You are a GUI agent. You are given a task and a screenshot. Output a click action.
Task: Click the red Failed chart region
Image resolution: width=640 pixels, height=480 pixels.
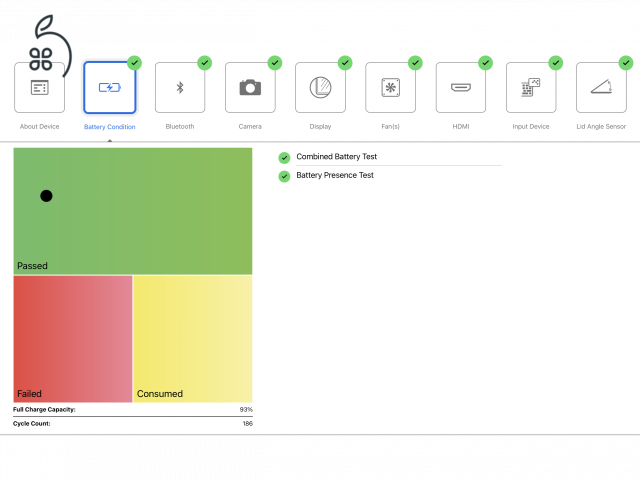[x=73, y=339]
